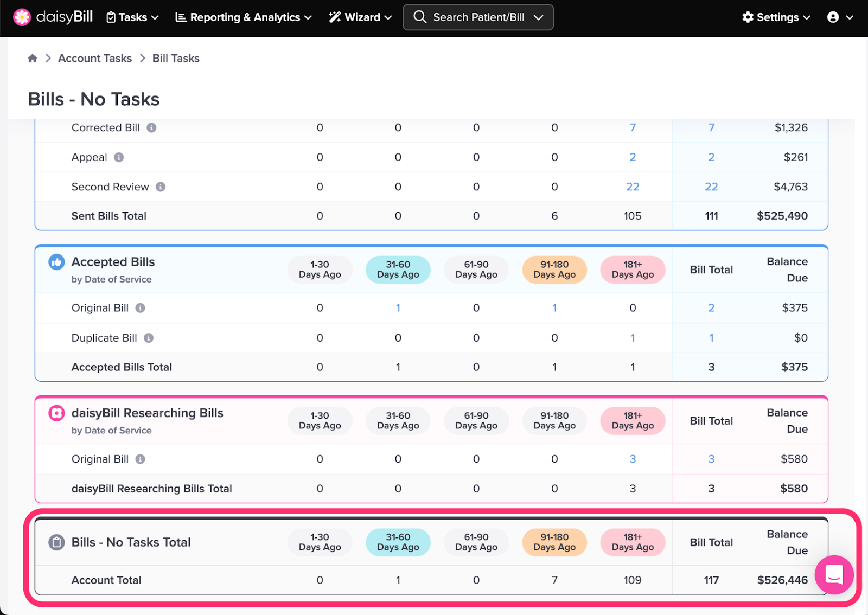
Task: Open the user account menu
Action: coord(840,17)
